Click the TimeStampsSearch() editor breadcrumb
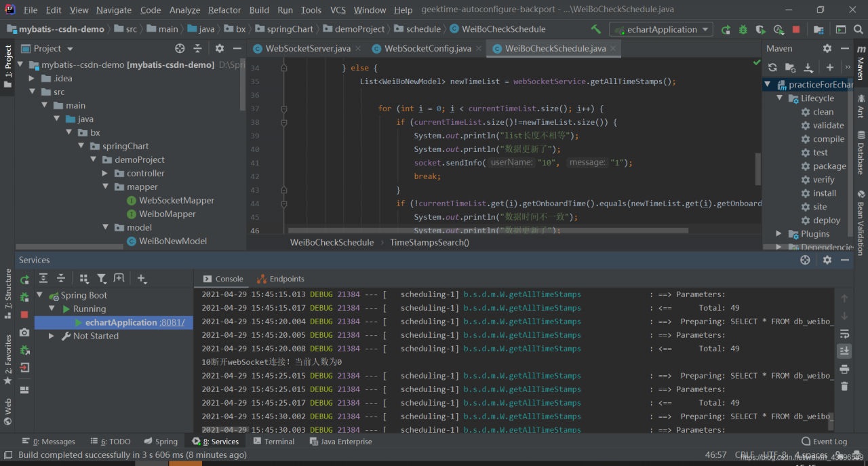868x466 pixels. [x=429, y=242]
